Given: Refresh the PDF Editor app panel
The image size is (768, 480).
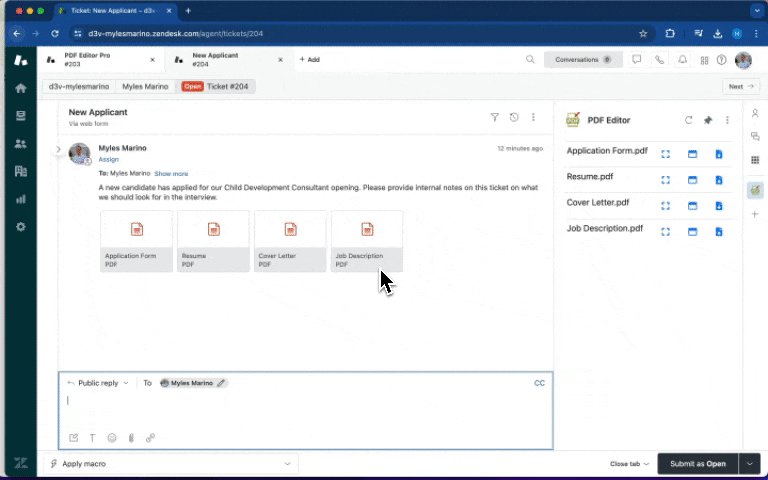Looking at the screenshot, I should [688, 120].
